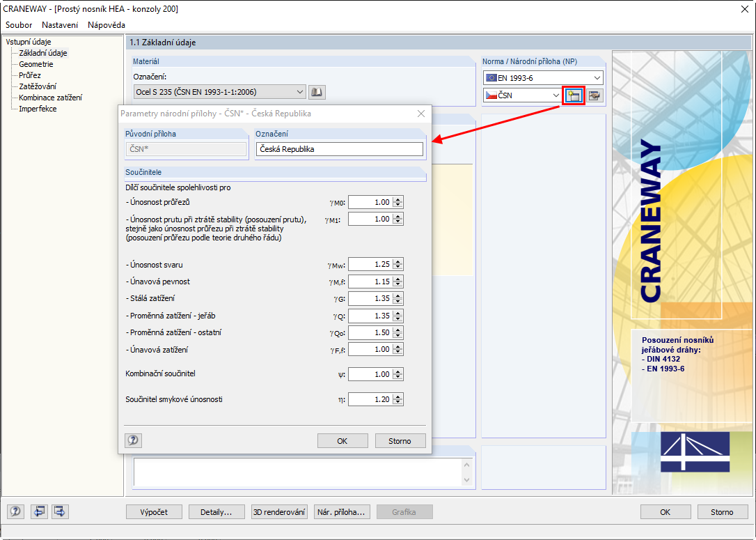Open the material dropdown Ocel S 235
756x540 pixels.
219,92
